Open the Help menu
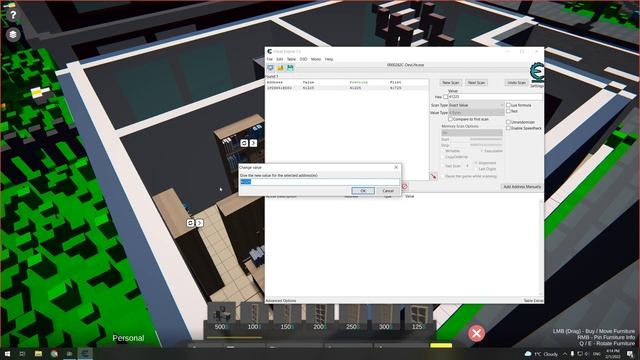This screenshot has width=640, height=360. point(329,59)
